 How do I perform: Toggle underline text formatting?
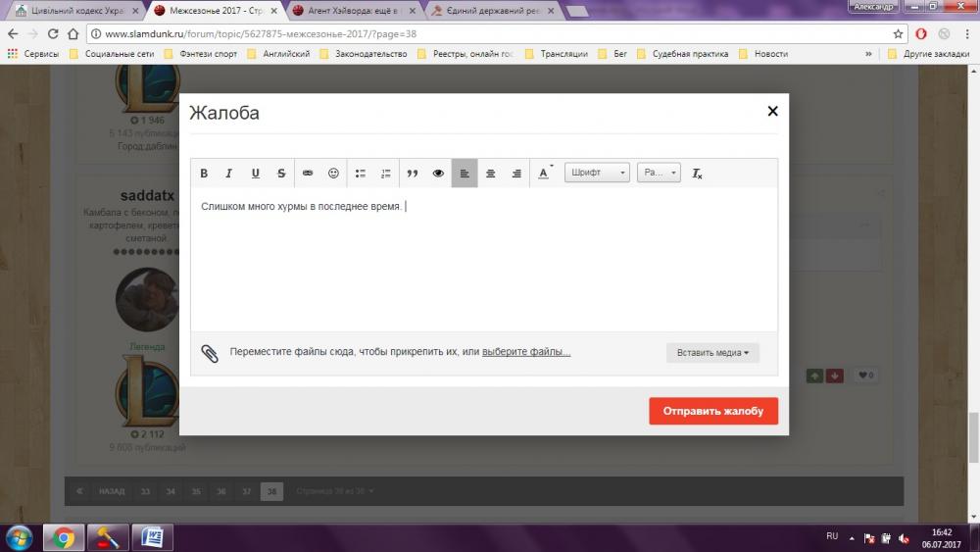pyautogui.click(x=256, y=174)
